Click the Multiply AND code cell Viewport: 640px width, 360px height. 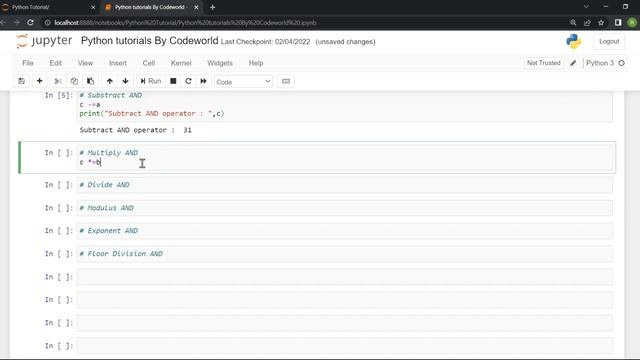[x=344, y=158]
